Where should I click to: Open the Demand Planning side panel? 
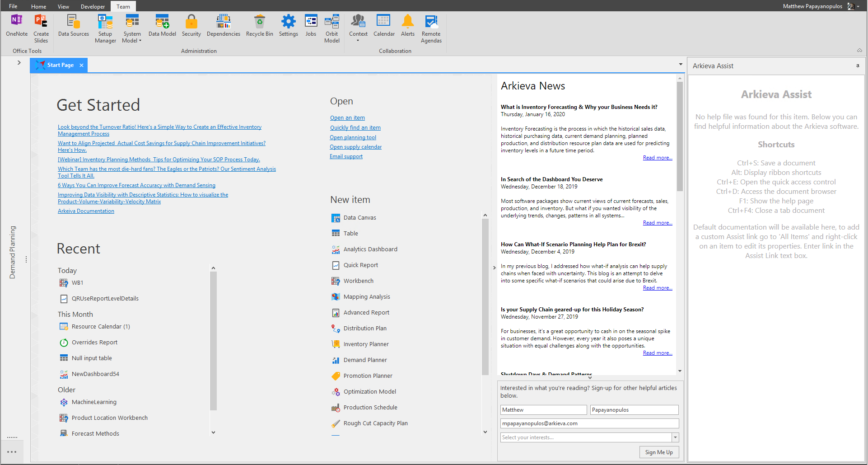coord(12,252)
